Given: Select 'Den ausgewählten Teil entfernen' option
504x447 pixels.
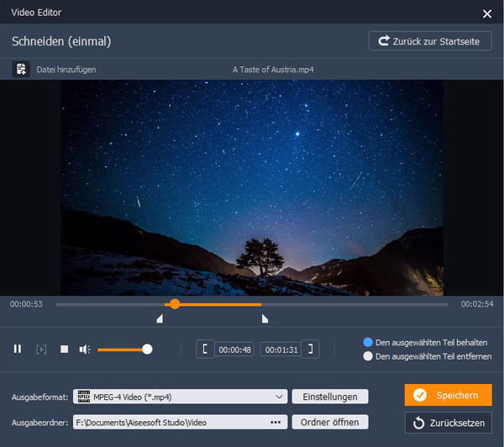Looking at the screenshot, I should coord(368,356).
